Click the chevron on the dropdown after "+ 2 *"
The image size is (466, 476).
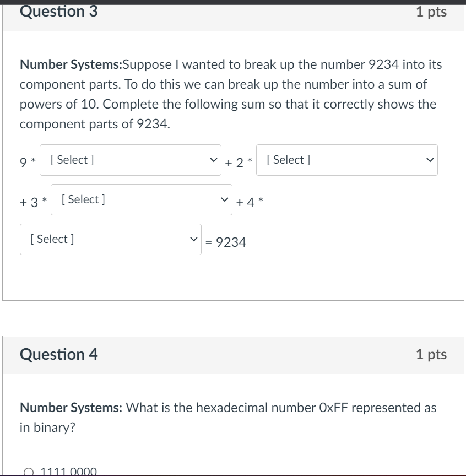[429, 160]
